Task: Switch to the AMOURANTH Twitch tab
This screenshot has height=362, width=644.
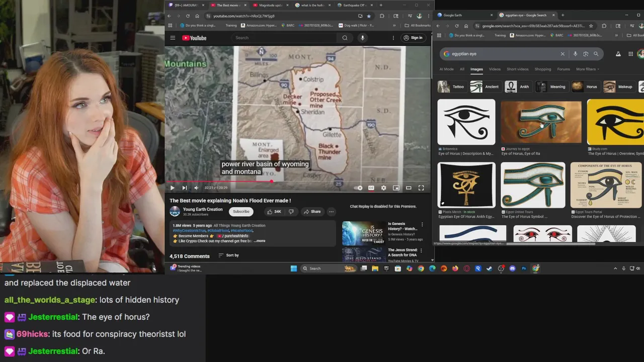Action: 185,5
